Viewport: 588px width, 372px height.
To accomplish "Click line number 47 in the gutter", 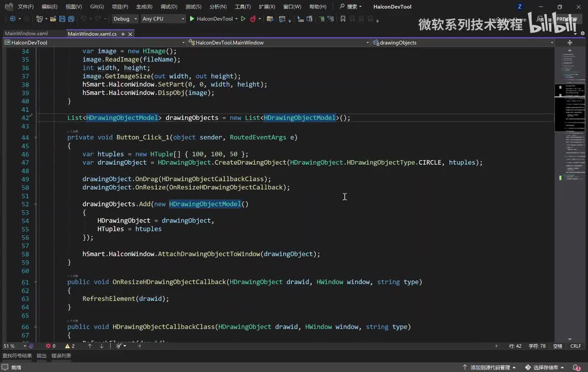I will tap(25, 163).
